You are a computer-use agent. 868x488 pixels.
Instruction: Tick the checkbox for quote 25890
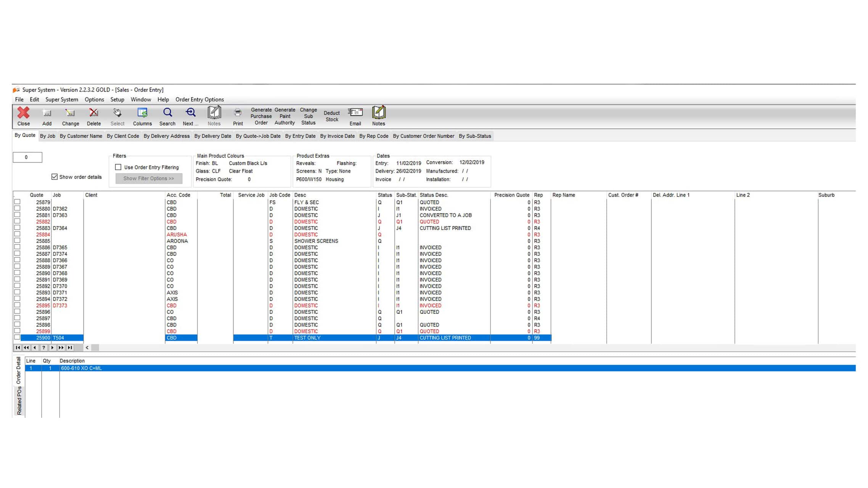[x=17, y=273]
